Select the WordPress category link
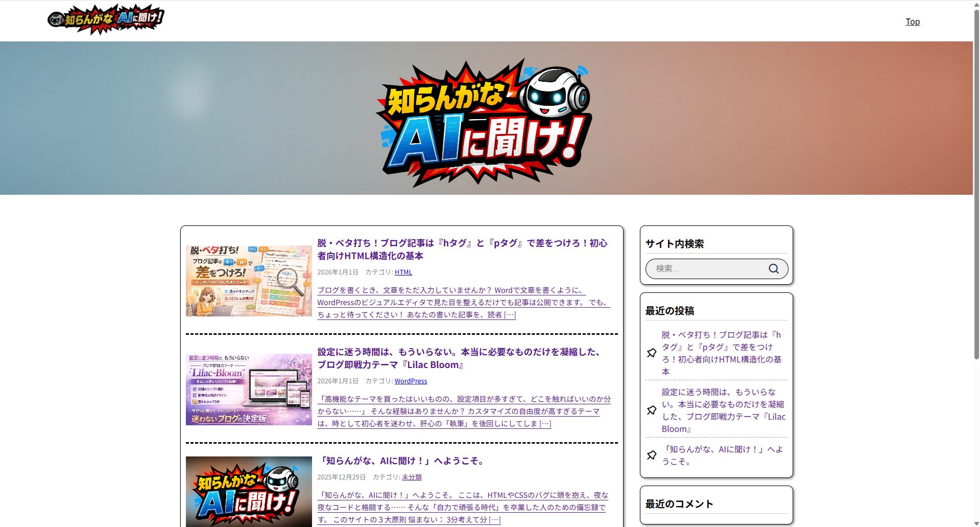Image resolution: width=980 pixels, height=527 pixels. (x=411, y=381)
